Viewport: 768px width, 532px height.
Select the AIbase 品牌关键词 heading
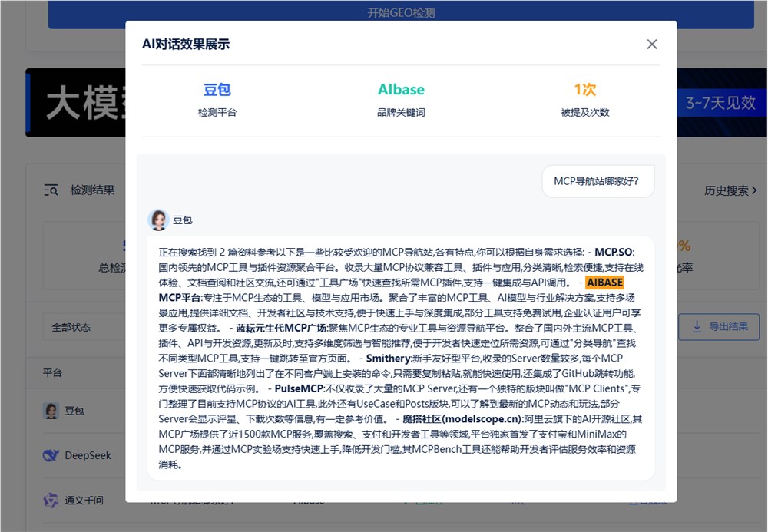401,90
